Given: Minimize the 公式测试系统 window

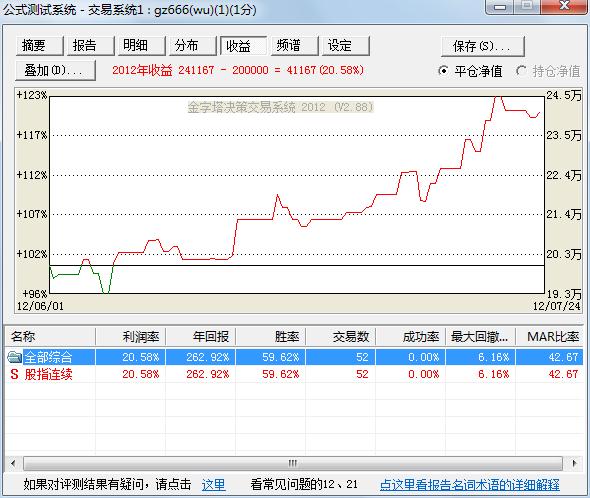Looking at the screenshot, I should 500,6.
